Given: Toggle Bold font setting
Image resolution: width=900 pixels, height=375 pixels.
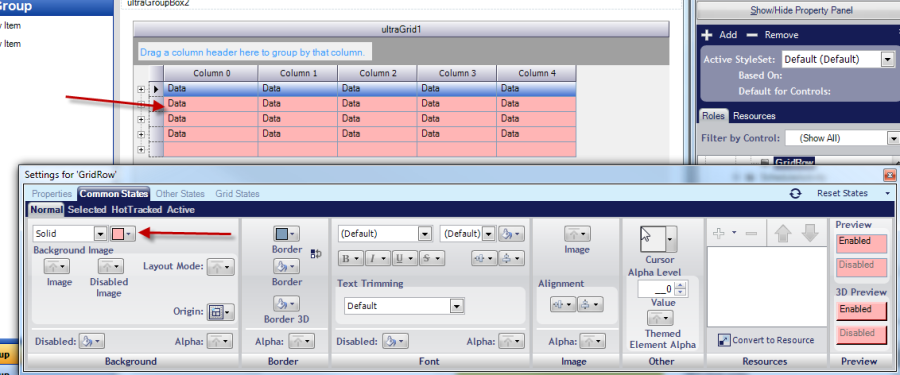Looking at the screenshot, I should [350, 258].
